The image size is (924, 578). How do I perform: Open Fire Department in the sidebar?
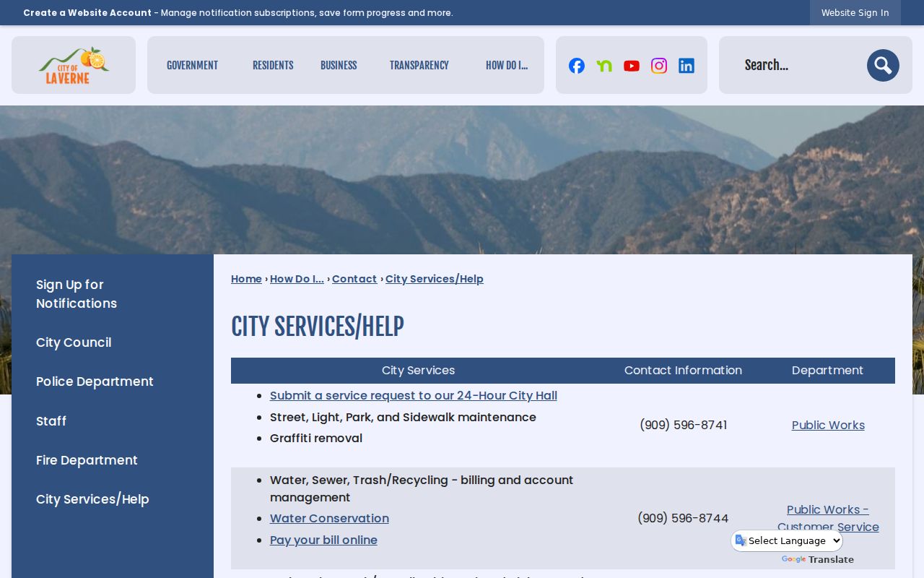[87, 460]
